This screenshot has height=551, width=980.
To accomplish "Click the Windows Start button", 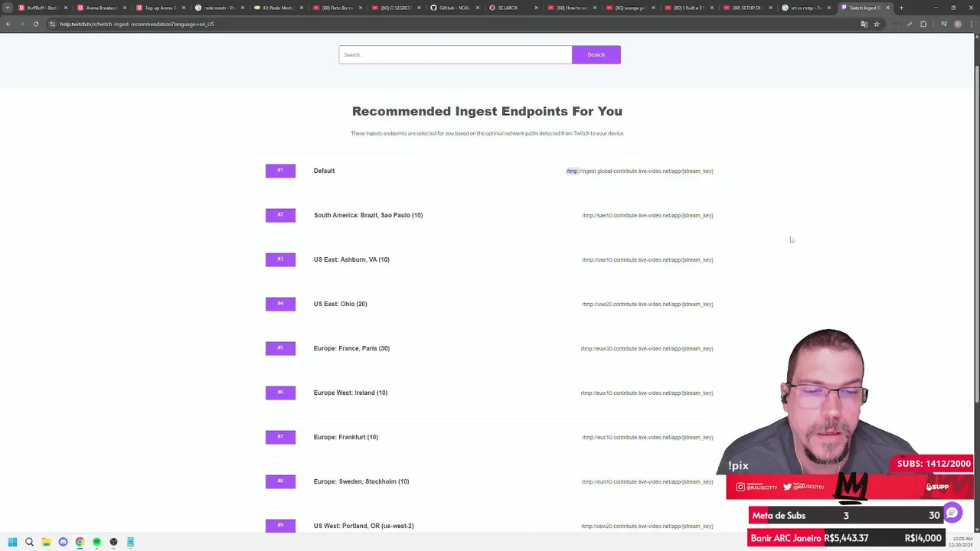I will (12, 542).
